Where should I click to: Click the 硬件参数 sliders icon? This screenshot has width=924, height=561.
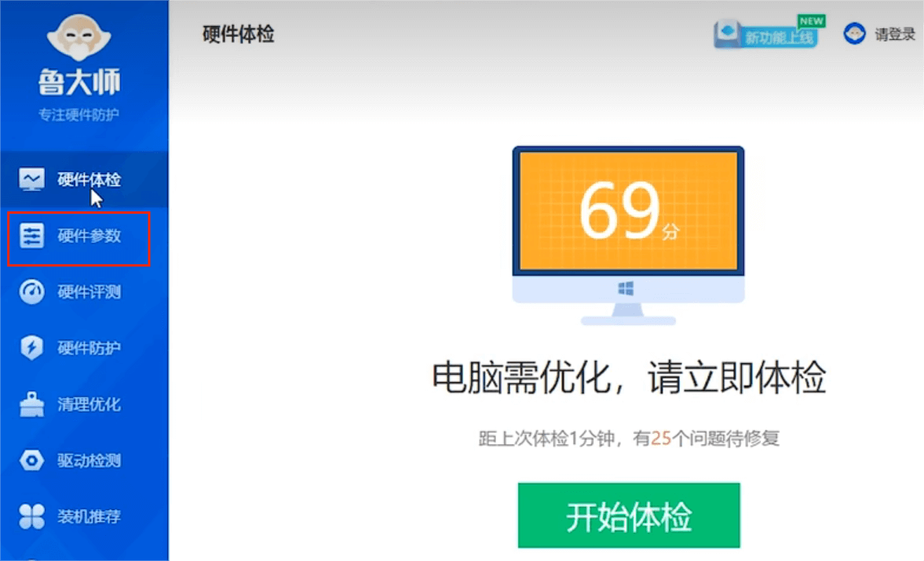pos(31,236)
